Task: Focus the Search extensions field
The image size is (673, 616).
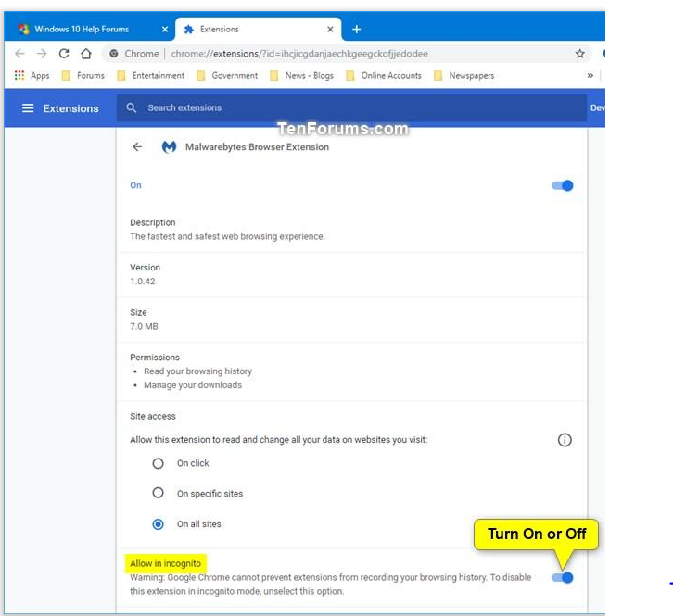Action: [351, 107]
